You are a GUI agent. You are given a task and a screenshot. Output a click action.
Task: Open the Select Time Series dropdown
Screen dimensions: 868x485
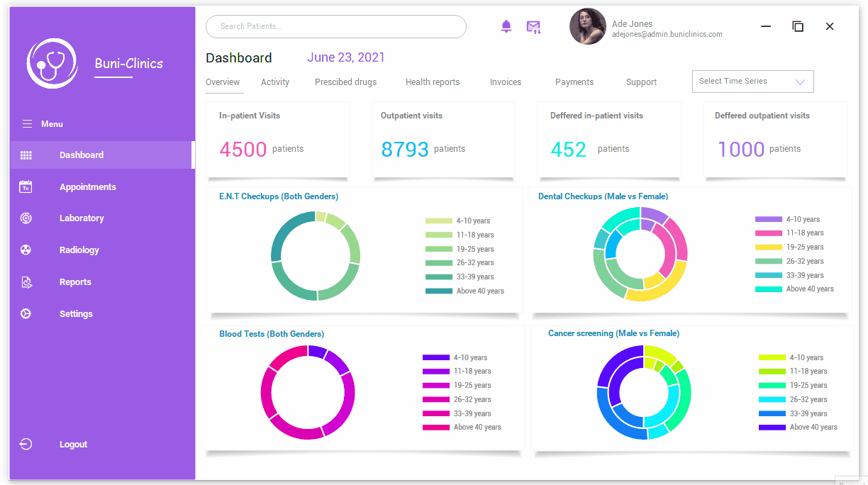tap(753, 82)
